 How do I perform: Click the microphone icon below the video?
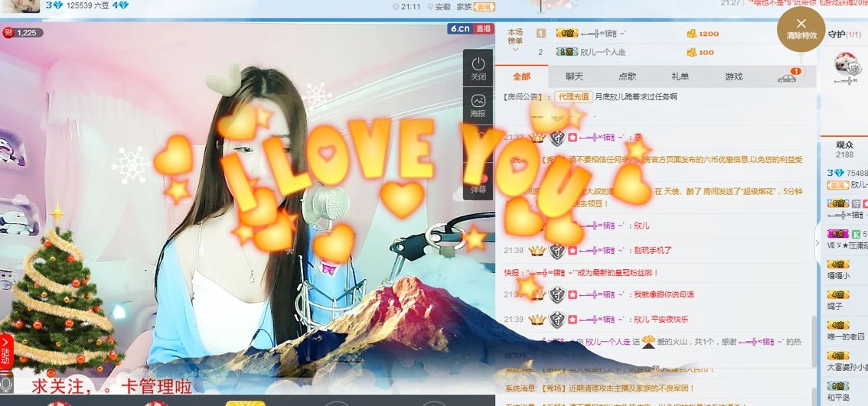point(6,383)
